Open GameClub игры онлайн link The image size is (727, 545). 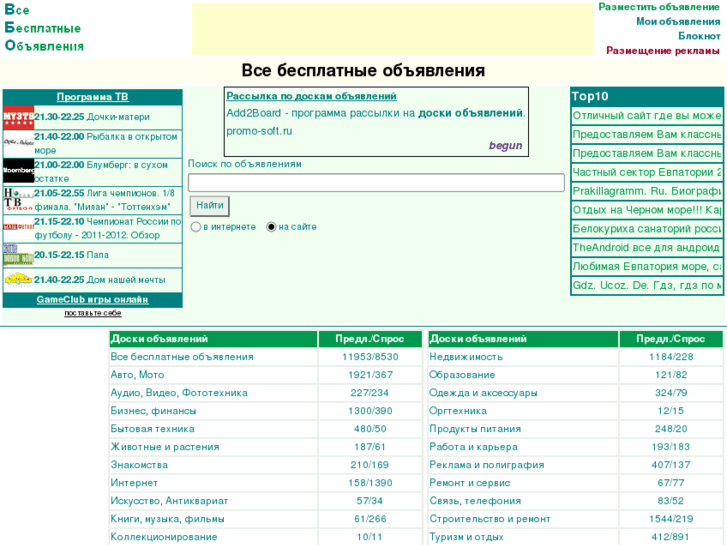pos(93,300)
